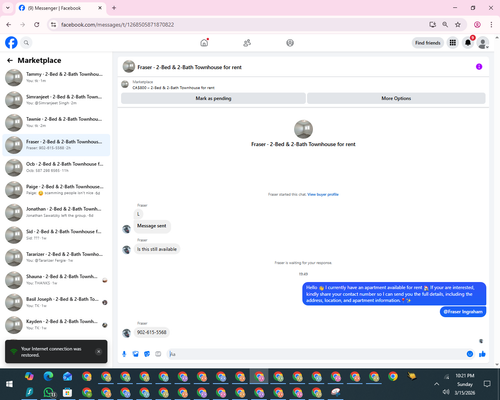Click the 'Message sent' bubble
This screenshot has height=400, width=500.
[152, 226]
